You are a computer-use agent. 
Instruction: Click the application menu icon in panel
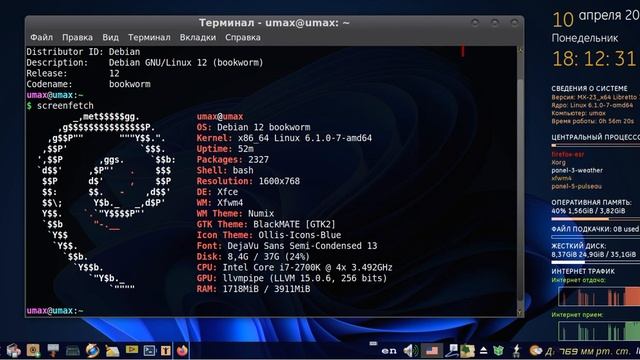coord(13,350)
